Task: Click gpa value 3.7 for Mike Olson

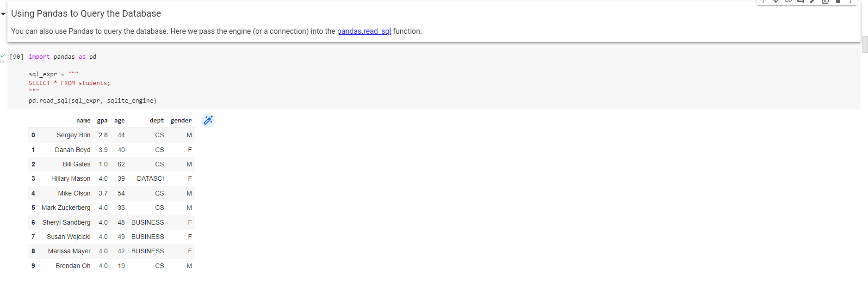Action: pos(103,193)
